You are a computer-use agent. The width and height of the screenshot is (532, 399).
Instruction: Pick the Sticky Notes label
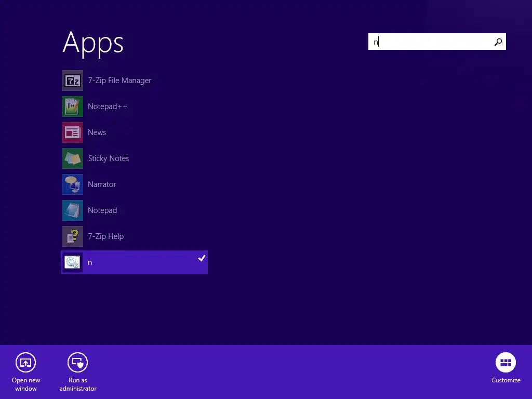point(109,158)
